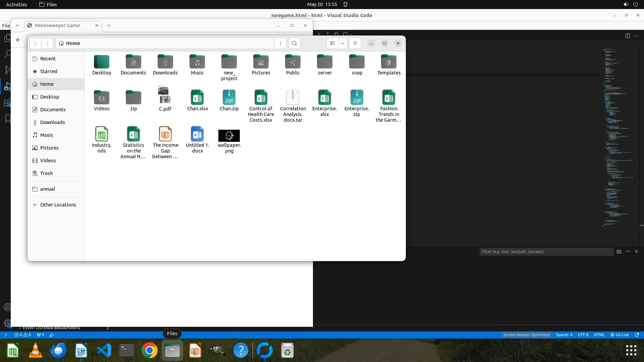Open a new browser tab with plus
The height and width of the screenshot is (362, 644).
[108, 25]
